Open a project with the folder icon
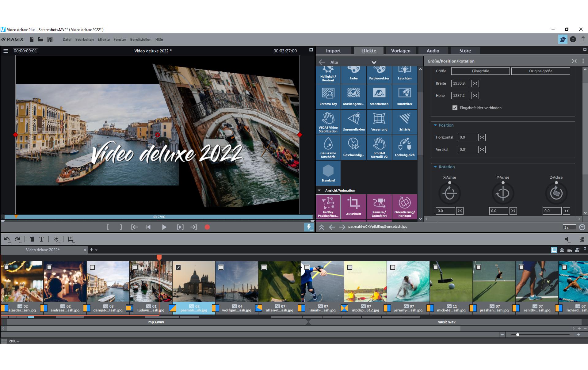This screenshot has height=370, width=588. (40, 39)
